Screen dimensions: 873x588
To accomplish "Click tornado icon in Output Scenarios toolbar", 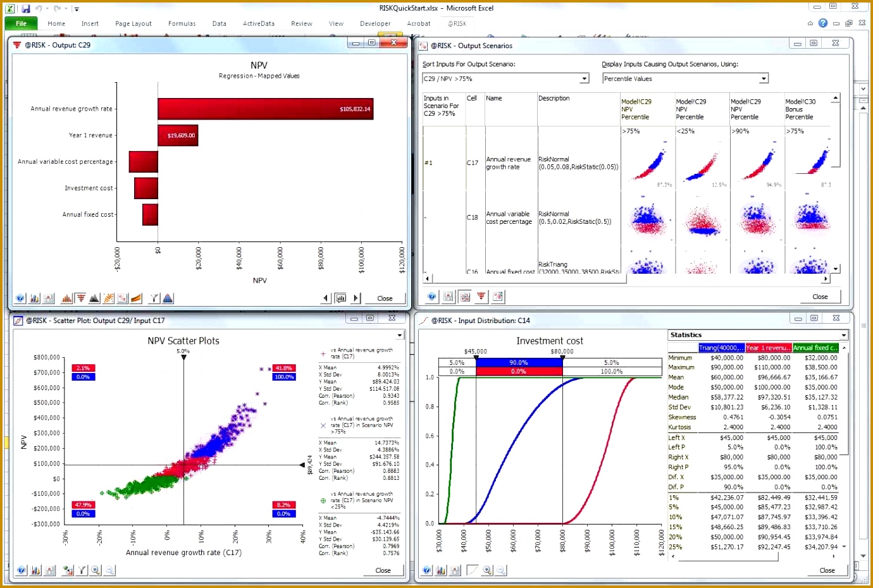I will pos(481,296).
